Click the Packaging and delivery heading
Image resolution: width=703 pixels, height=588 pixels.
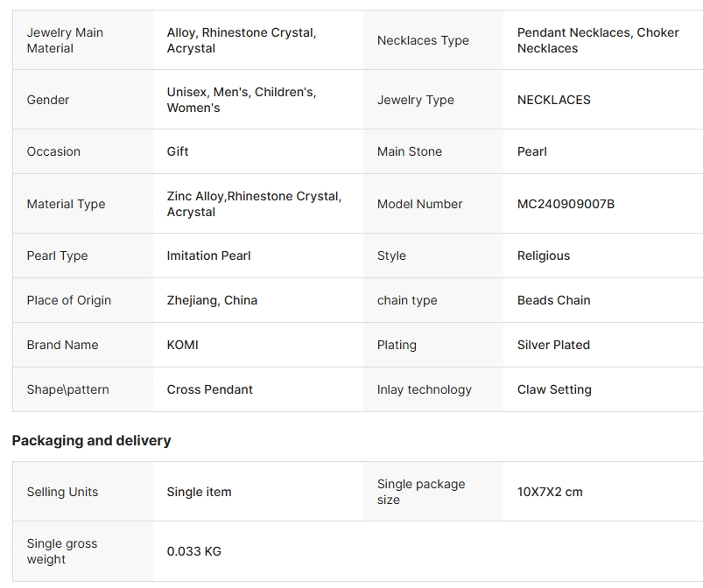pyautogui.click(x=91, y=440)
